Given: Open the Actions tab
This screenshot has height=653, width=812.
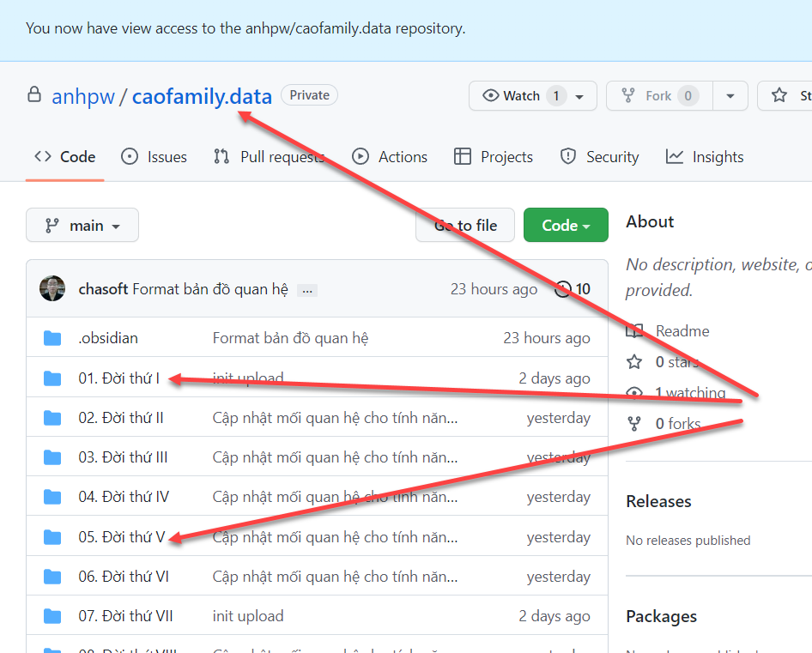Looking at the screenshot, I should click(x=390, y=157).
